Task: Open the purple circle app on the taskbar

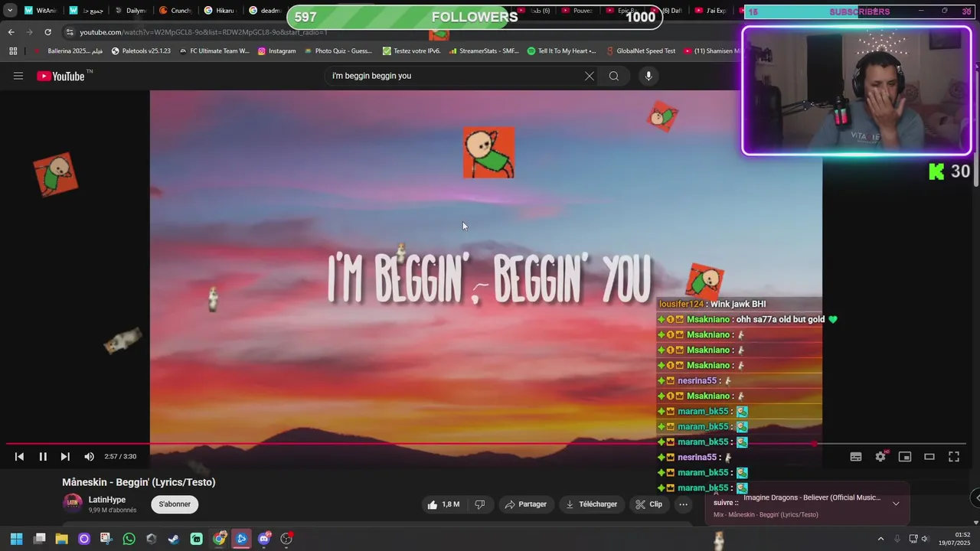Action: (84, 539)
